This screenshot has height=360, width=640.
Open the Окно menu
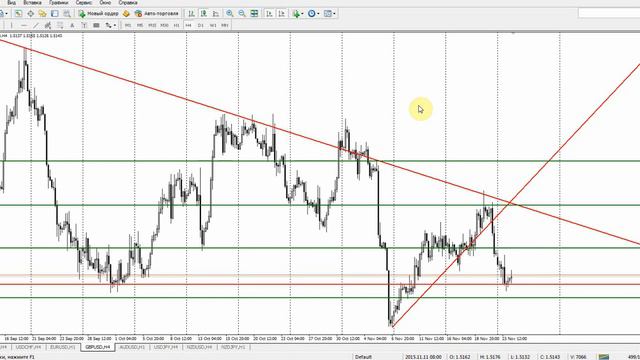(105, 2)
